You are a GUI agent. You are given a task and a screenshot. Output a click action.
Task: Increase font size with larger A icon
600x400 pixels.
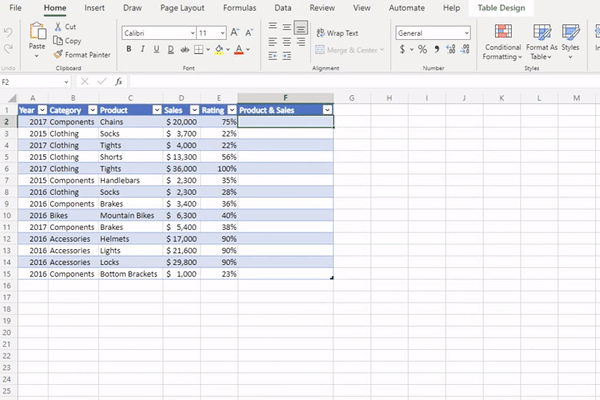[235, 33]
